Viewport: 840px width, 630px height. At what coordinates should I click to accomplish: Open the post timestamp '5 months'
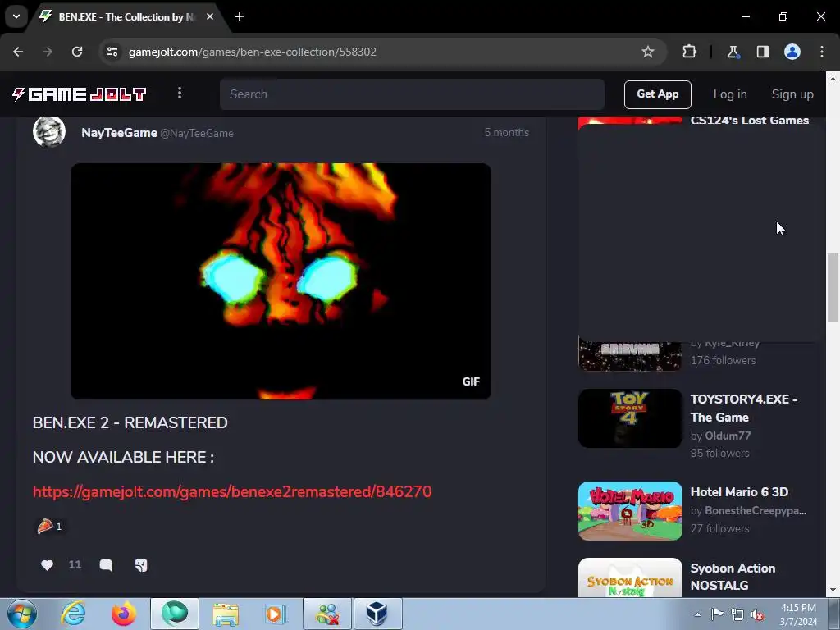pyautogui.click(x=506, y=132)
